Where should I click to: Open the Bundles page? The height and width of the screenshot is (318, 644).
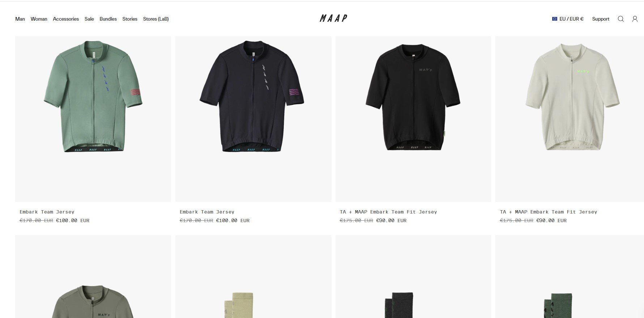click(x=108, y=19)
